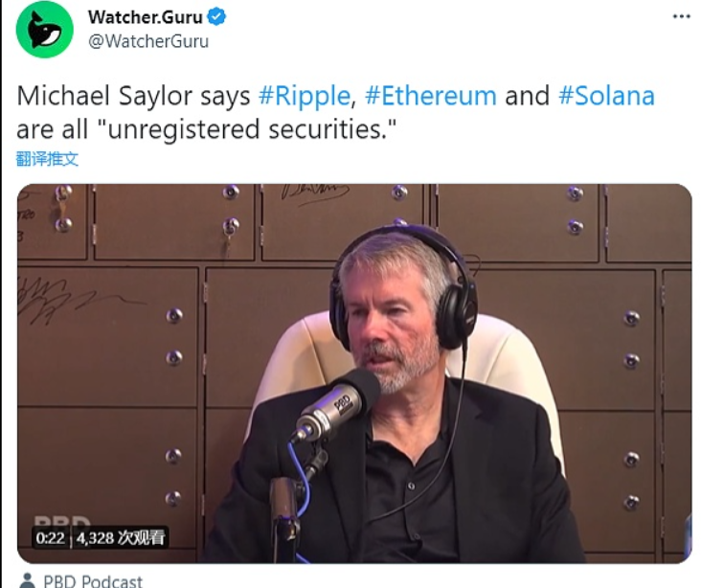Click the 0:22 video duration label
Viewport: 701px width, 588px height.
pyautogui.click(x=50, y=537)
